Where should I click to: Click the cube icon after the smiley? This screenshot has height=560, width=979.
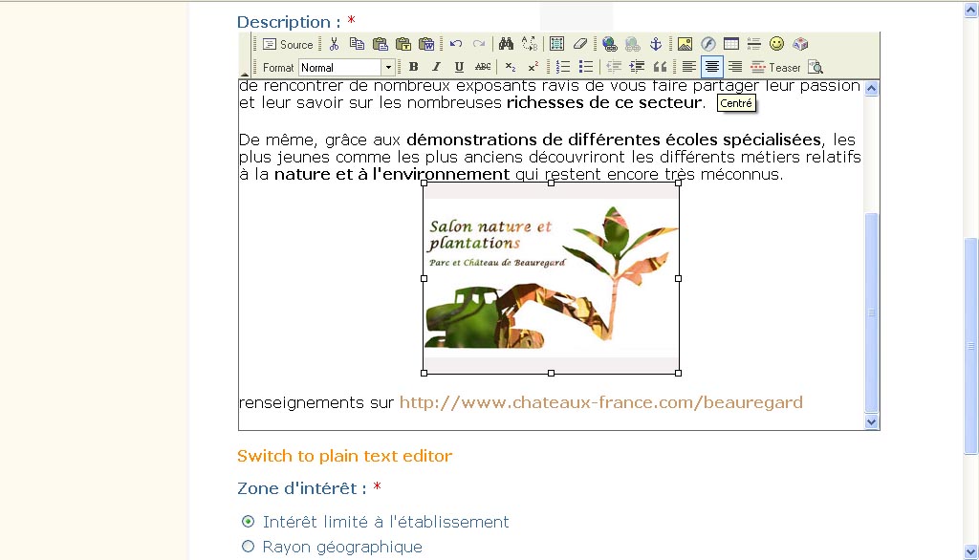point(800,44)
